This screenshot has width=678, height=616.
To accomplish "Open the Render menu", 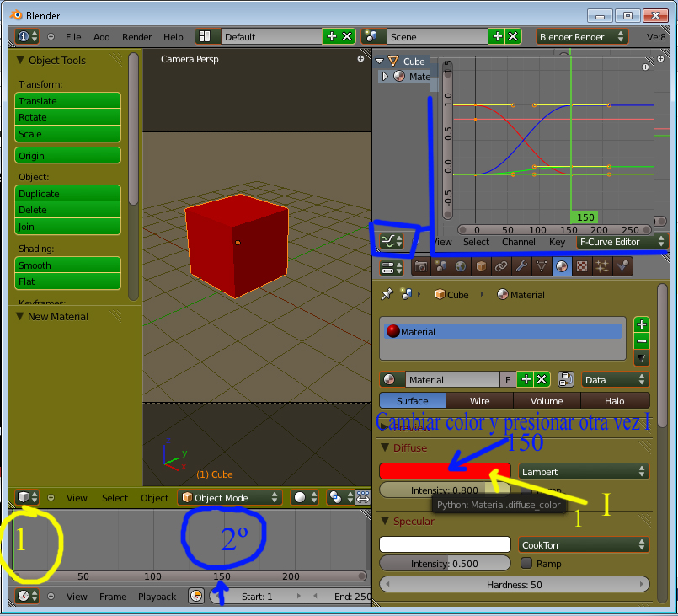I will (136, 37).
